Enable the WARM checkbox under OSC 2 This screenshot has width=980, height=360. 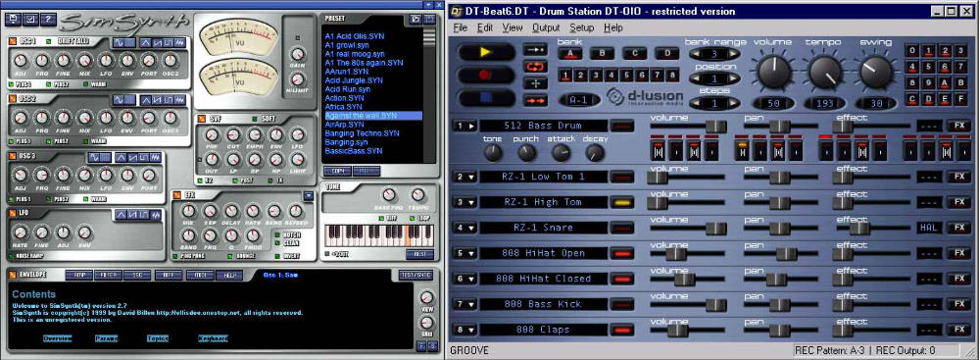(x=84, y=141)
